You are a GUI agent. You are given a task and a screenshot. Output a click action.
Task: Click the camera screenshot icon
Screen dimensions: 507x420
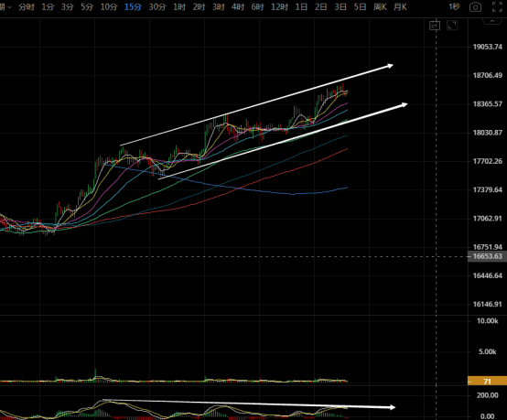coord(475,6)
